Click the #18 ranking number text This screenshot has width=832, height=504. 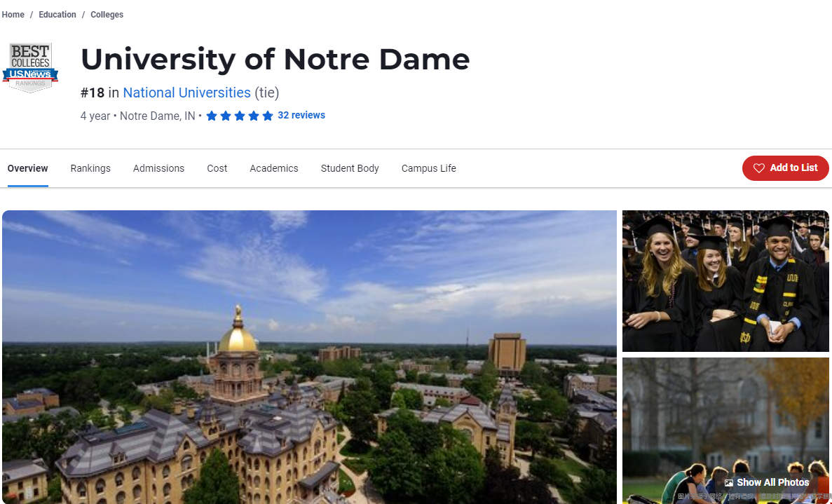93,93
